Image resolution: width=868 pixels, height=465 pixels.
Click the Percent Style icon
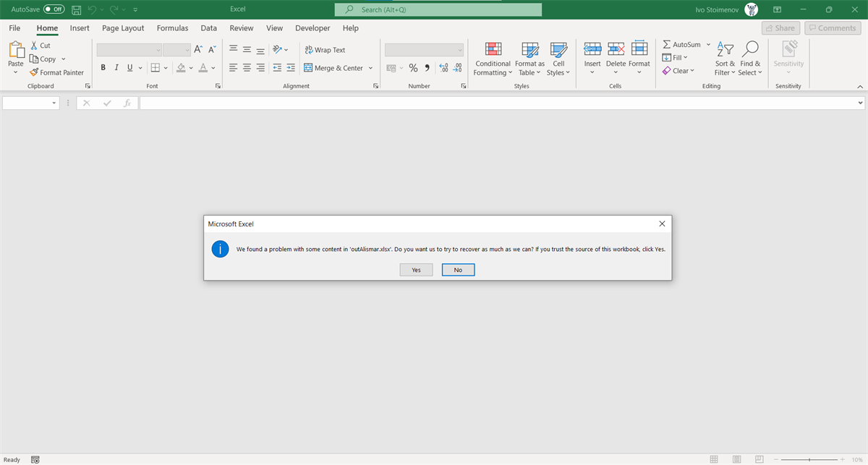coord(413,67)
